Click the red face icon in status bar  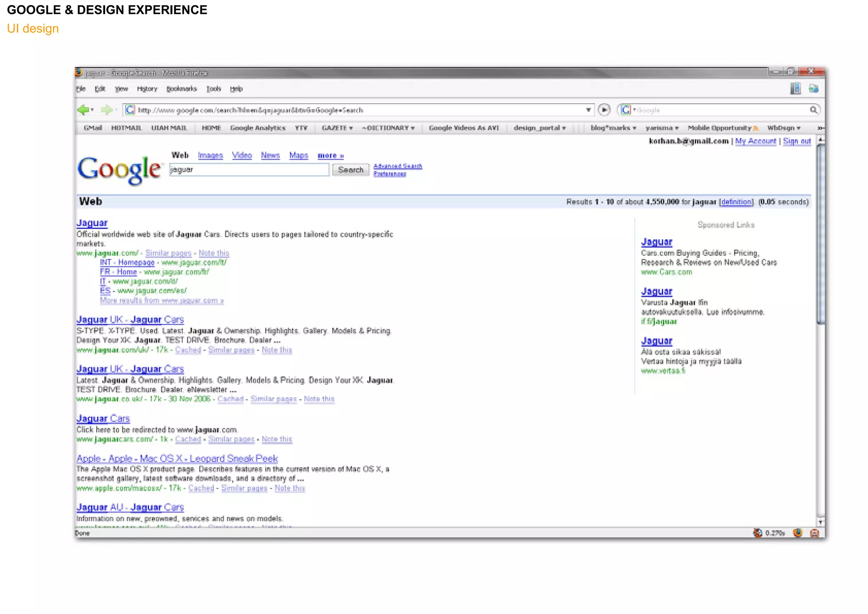coord(815,533)
